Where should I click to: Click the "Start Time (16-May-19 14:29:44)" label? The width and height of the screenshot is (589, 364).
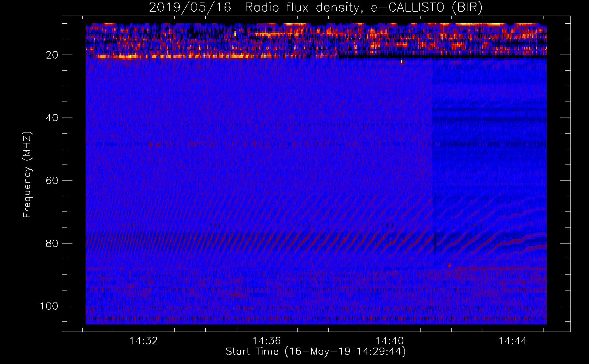tap(316, 352)
